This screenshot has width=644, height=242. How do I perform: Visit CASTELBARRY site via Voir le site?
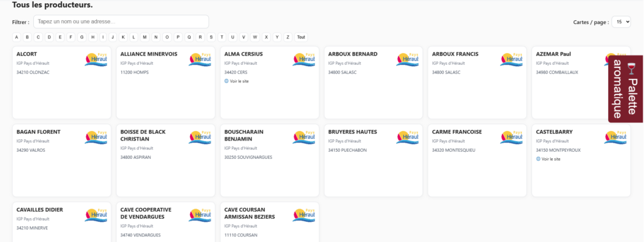[550, 159]
